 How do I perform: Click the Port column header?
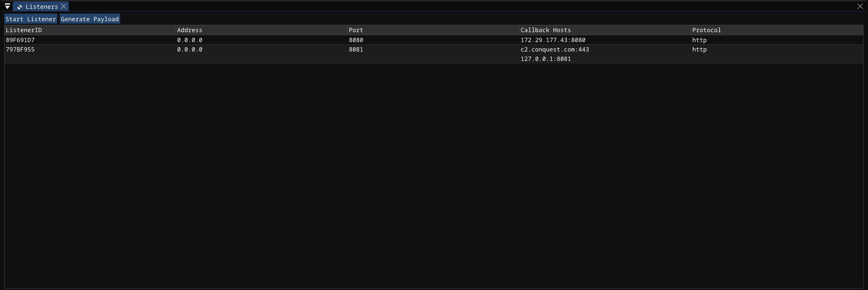tap(356, 30)
